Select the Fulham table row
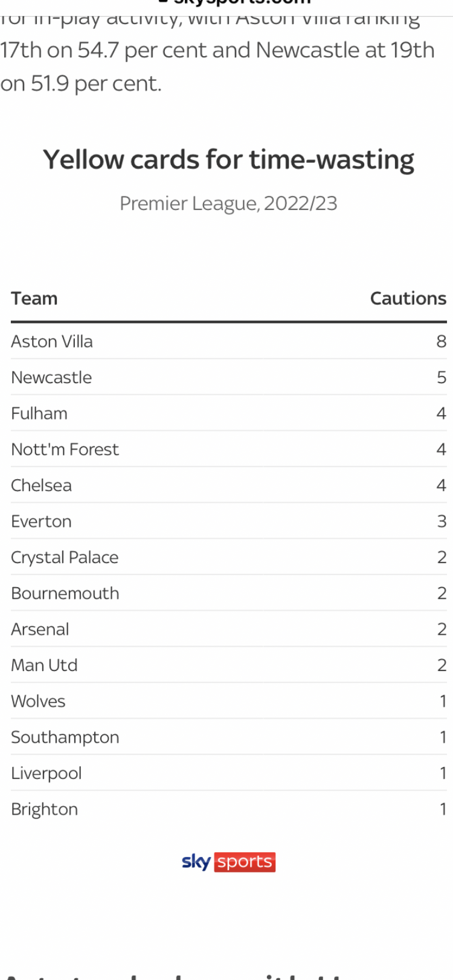The width and height of the screenshot is (453, 980). tap(228, 413)
